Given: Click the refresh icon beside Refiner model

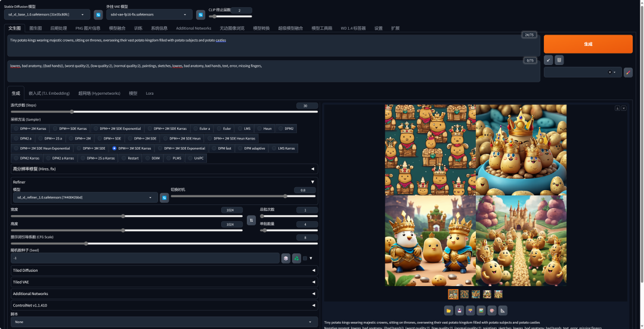Looking at the screenshot, I should (x=164, y=197).
